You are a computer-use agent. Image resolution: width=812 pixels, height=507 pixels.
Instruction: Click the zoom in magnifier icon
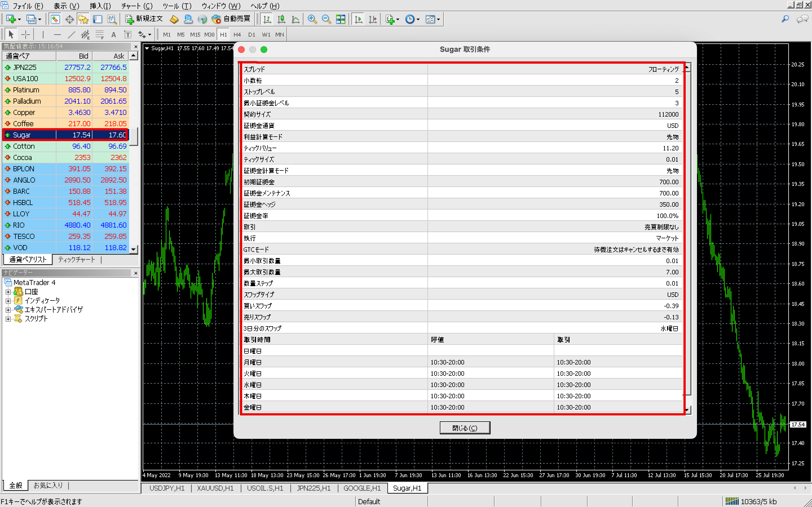point(312,19)
